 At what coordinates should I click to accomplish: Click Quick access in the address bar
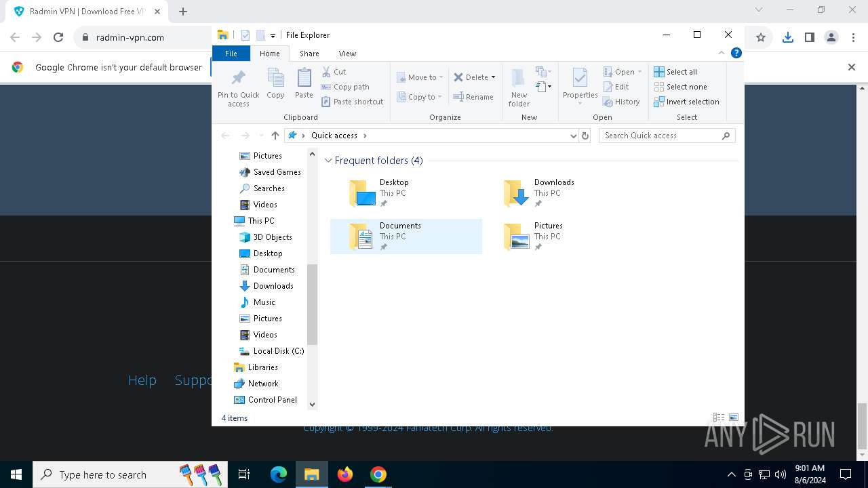[334, 136]
